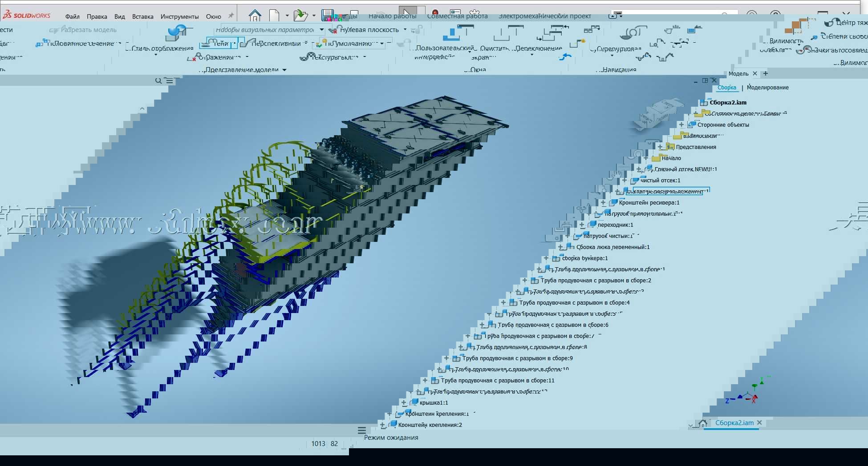Click the Home icon in quick access toolbar
The height and width of the screenshot is (466, 868).
click(x=255, y=16)
